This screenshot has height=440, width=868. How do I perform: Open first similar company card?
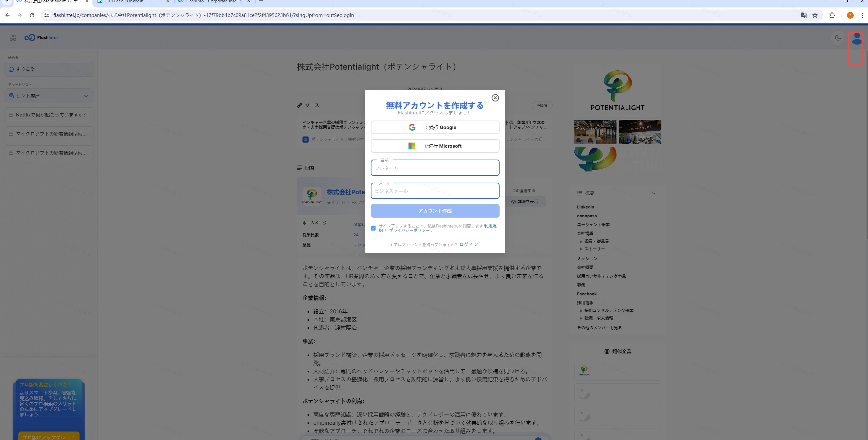point(618,371)
